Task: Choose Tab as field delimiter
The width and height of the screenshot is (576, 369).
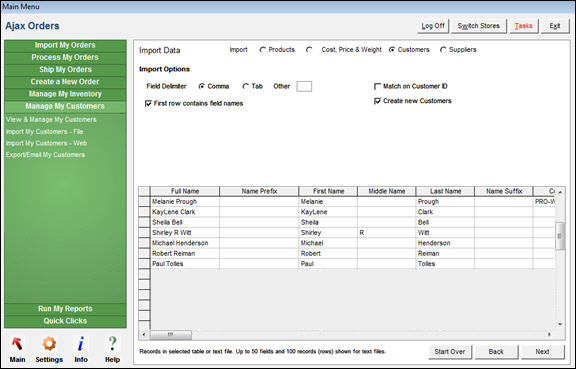Action: click(x=245, y=86)
